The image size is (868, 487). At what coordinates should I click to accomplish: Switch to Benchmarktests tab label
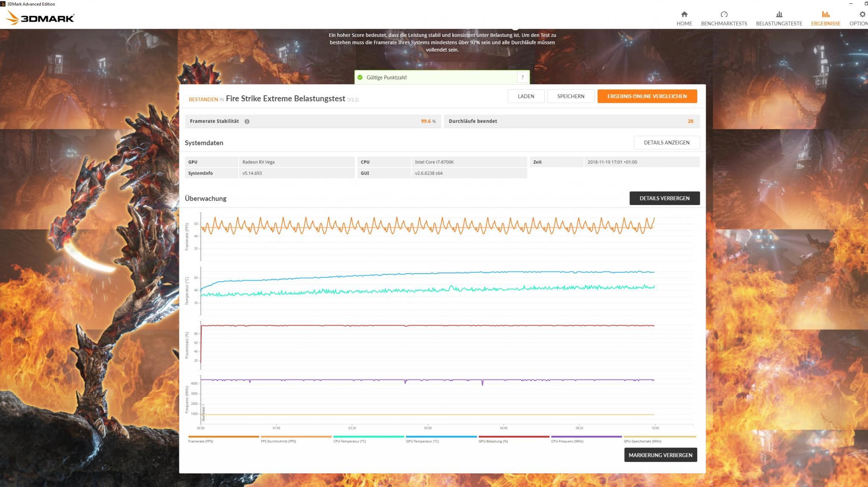(x=724, y=24)
